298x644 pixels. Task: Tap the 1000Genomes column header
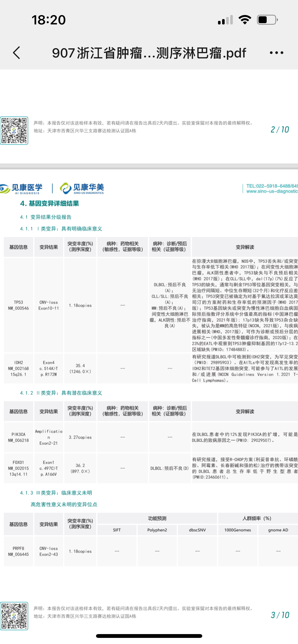[238, 530]
